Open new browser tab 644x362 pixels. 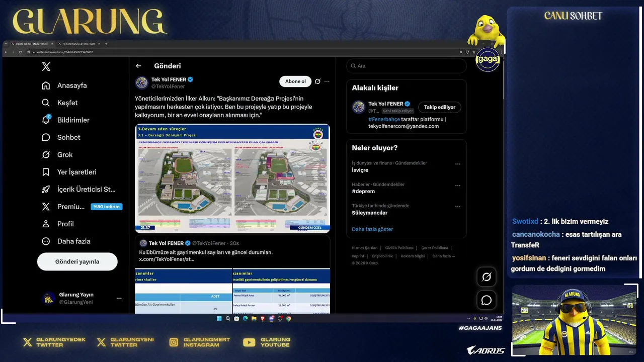pos(106,44)
